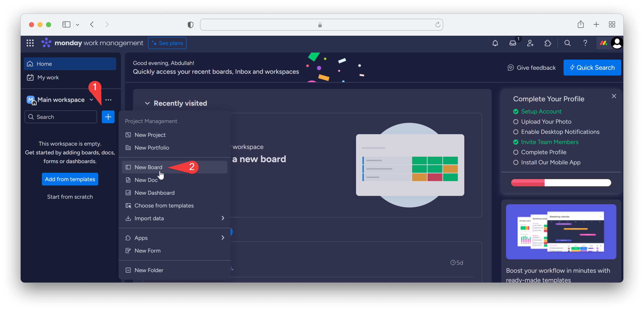Open the notifications bell

(495, 43)
